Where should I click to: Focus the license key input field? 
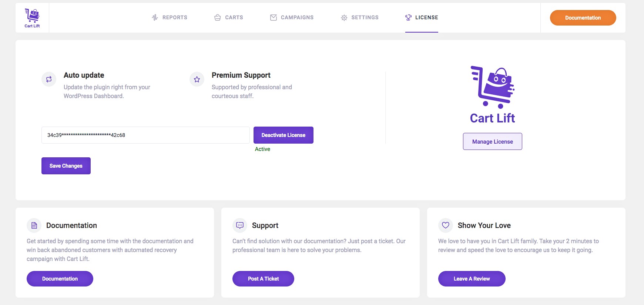[145, 135]
